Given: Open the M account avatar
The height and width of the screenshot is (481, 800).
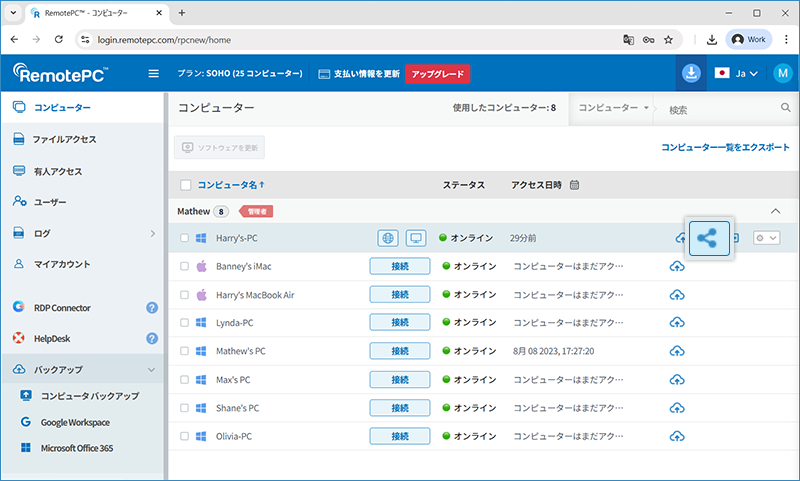Looking at the screenshot, I should pyautogui.click(x=783, y=73).
